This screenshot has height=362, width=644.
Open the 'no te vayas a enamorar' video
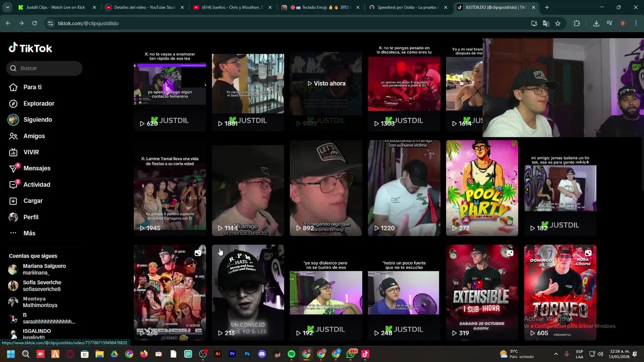click(x=170, y=83)
